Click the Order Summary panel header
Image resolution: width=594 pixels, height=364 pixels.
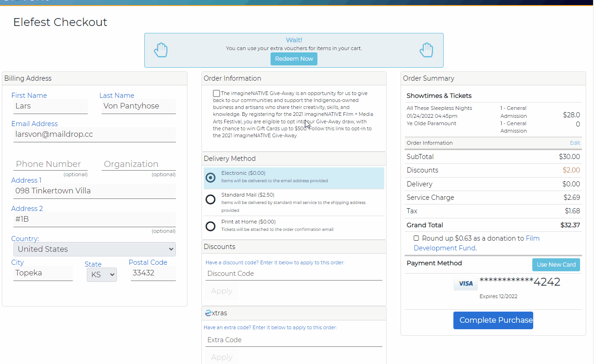493,78
